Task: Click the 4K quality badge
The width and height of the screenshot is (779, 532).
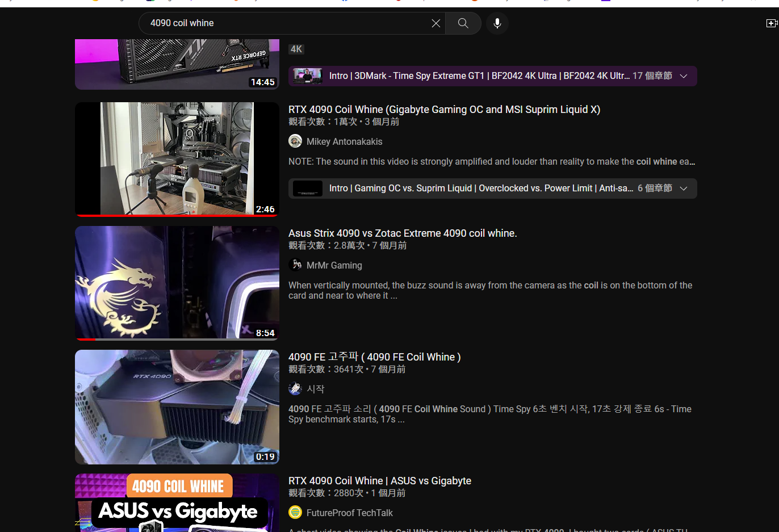Action: [296, 49]
